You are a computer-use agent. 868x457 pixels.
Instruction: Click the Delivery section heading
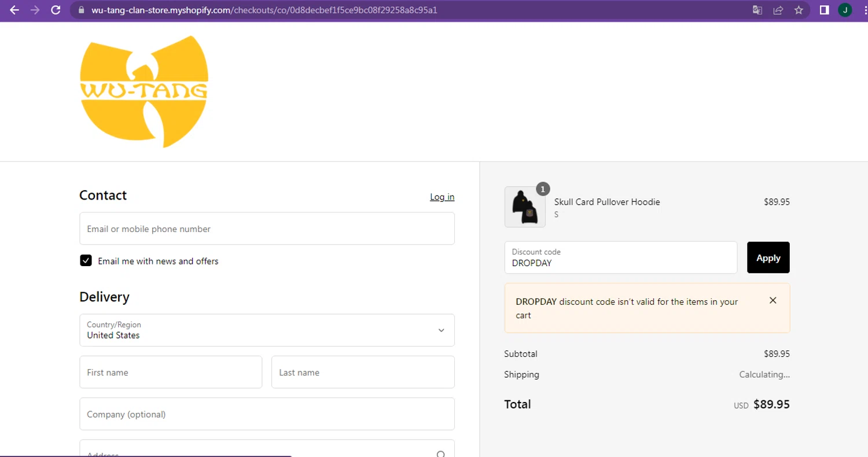point(104,297)
